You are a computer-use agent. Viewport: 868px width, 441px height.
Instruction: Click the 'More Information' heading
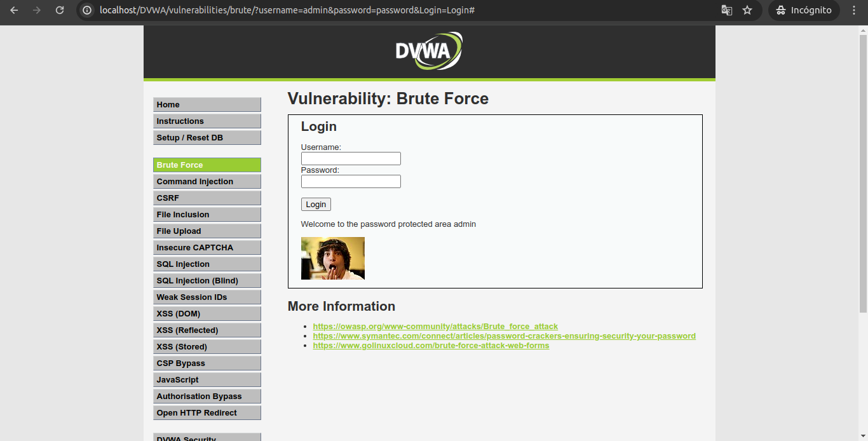pyautogui.click(x=341, y=306)
